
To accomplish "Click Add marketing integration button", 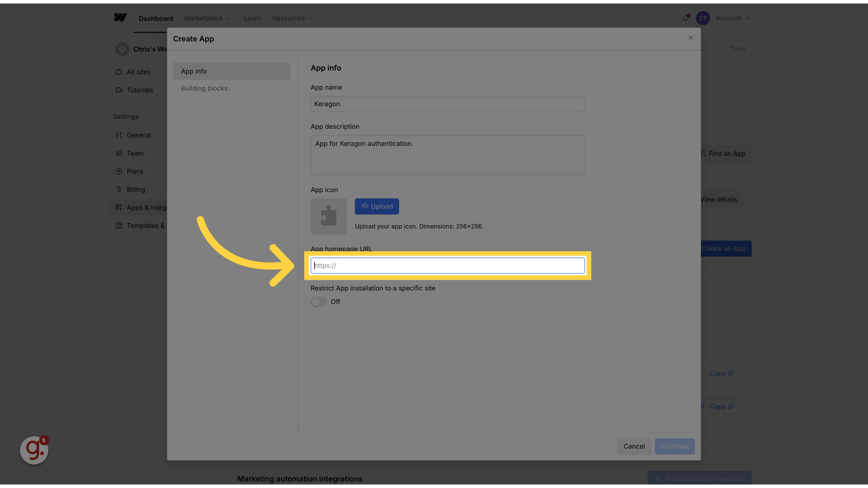I will tap(700, 479).
